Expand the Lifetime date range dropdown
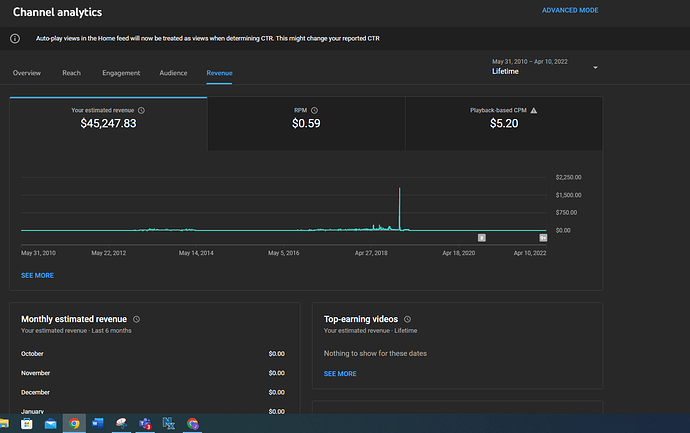The height and width of the screenshot is (433, 690). coord(595,67)
